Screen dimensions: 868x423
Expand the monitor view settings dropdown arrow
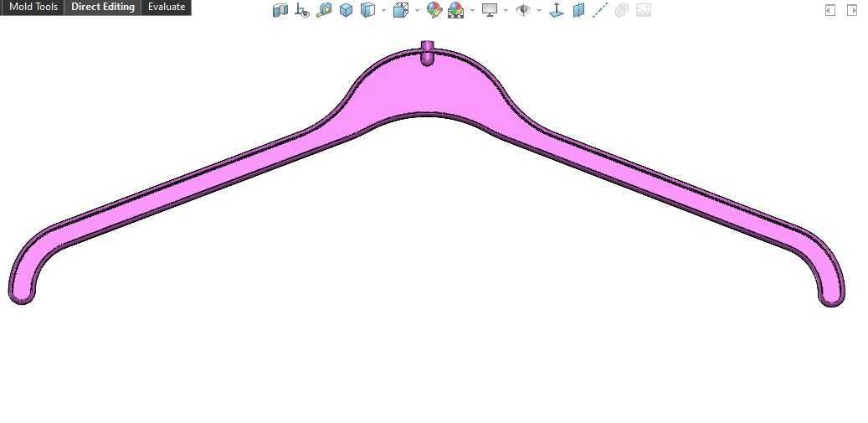(x=506, y=10)
